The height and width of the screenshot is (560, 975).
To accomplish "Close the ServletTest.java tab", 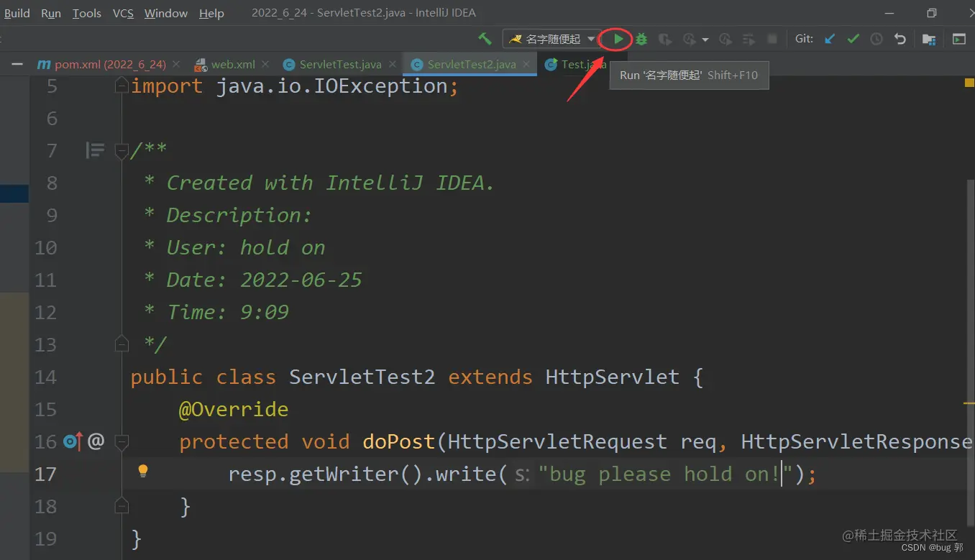I will coord(392,64).
